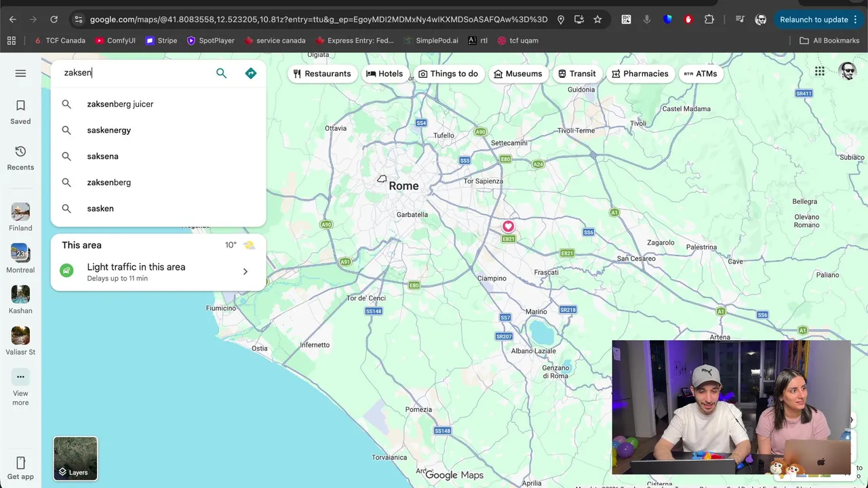Click the Tivoli town label

pyautogui.click(x=638, y=123)
